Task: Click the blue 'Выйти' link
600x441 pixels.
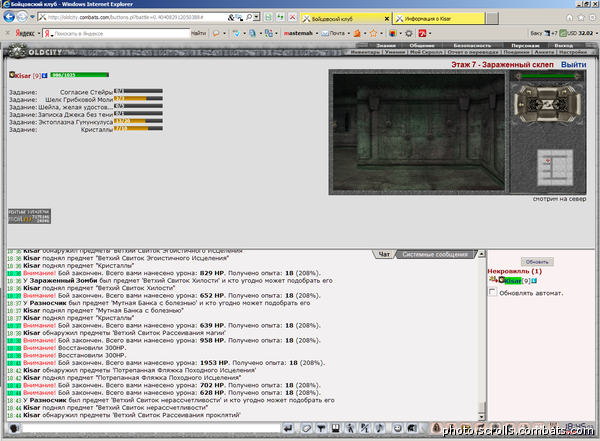Action: (x=573, y=65)
